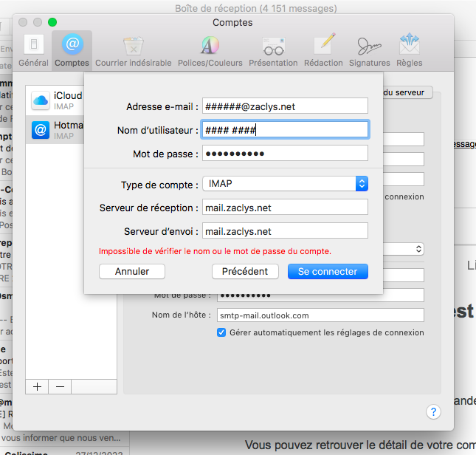Add a new account with plus button

[37, 386]
